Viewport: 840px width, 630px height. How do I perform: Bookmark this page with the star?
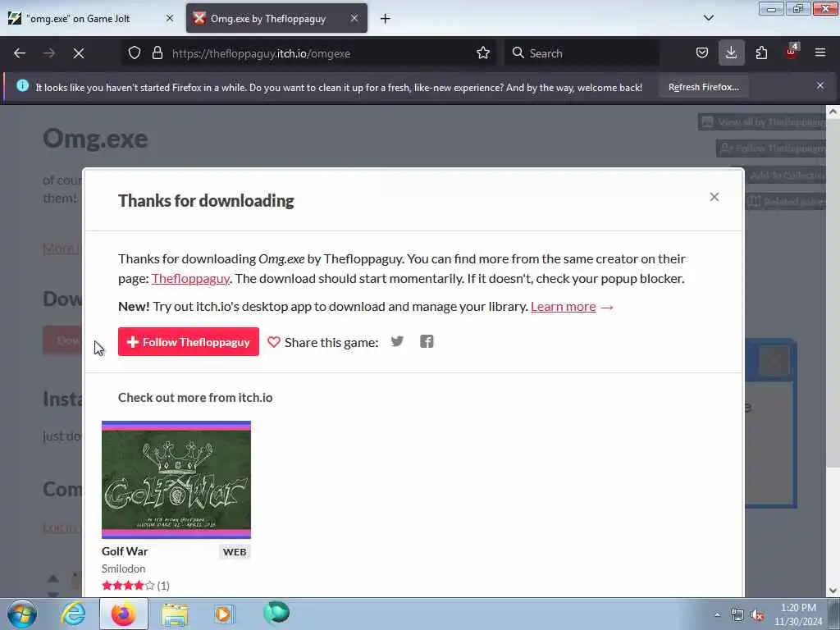(483, 53)
